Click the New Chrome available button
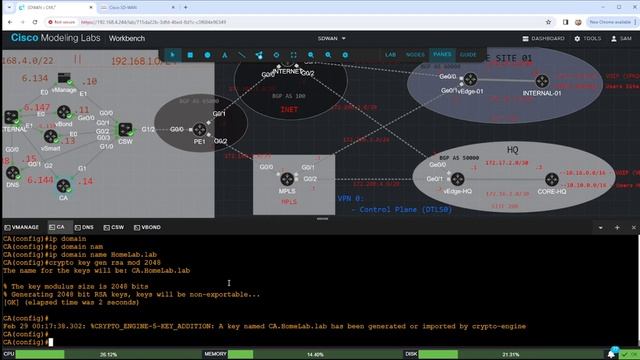 pos(611,22)
